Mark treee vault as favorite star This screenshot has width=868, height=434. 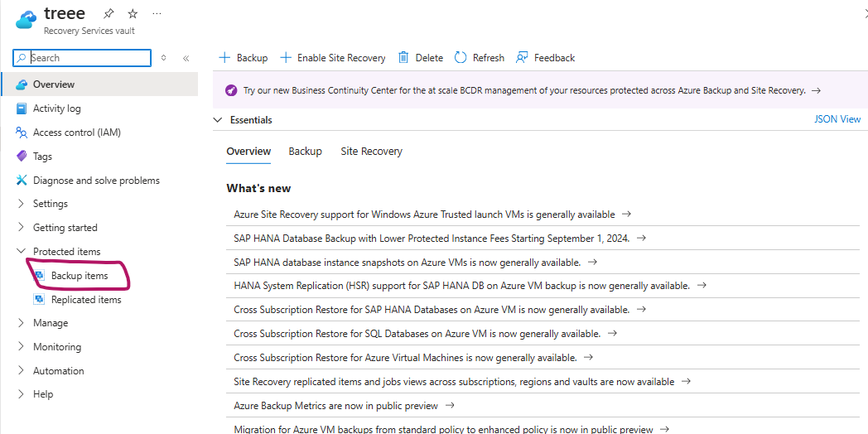[133, 14]
